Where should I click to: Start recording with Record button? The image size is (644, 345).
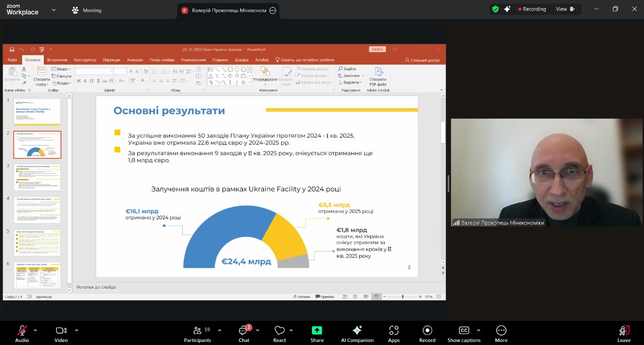pos(427,333)
